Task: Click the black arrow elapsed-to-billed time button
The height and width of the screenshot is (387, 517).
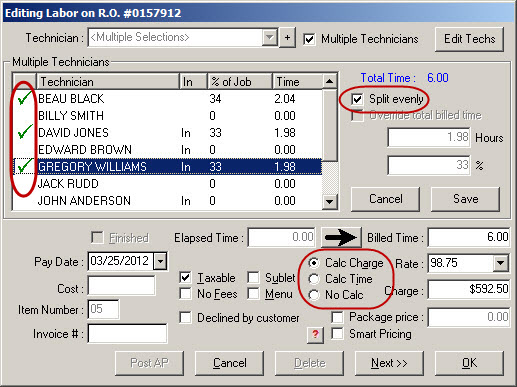Action: [x=341, y=237]
